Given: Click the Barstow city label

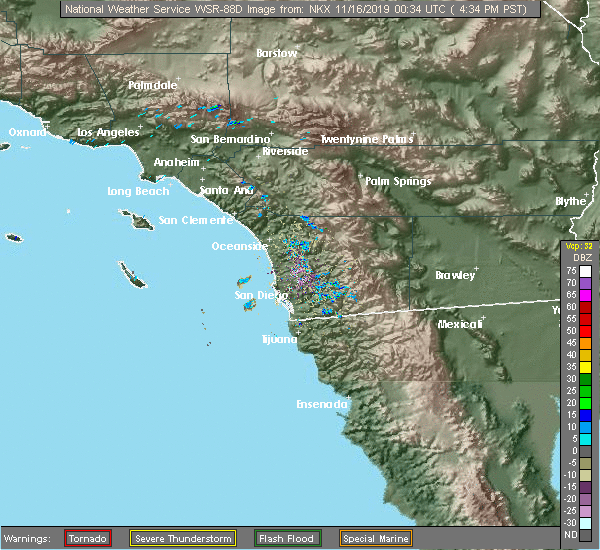Looking at the screenshot, I should click(x=276, y=53).
